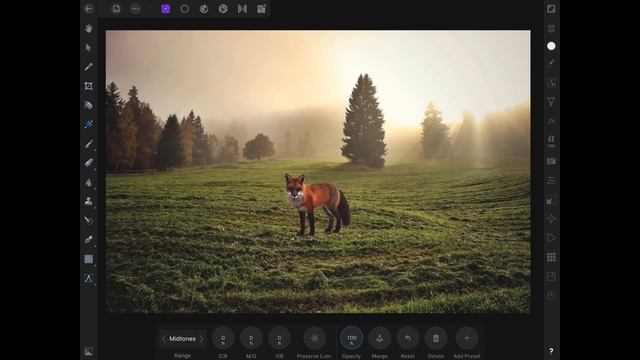The image size is (640, 360).
Task: Toggle the top-right interface view icon
Action: (x=551, y=9)
